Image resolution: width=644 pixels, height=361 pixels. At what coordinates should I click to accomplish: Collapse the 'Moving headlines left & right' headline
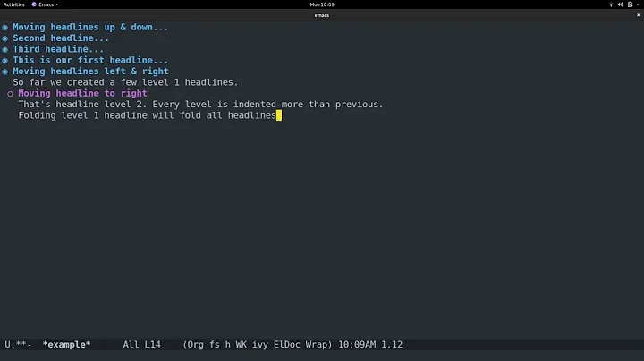click(x=90, y=71)
